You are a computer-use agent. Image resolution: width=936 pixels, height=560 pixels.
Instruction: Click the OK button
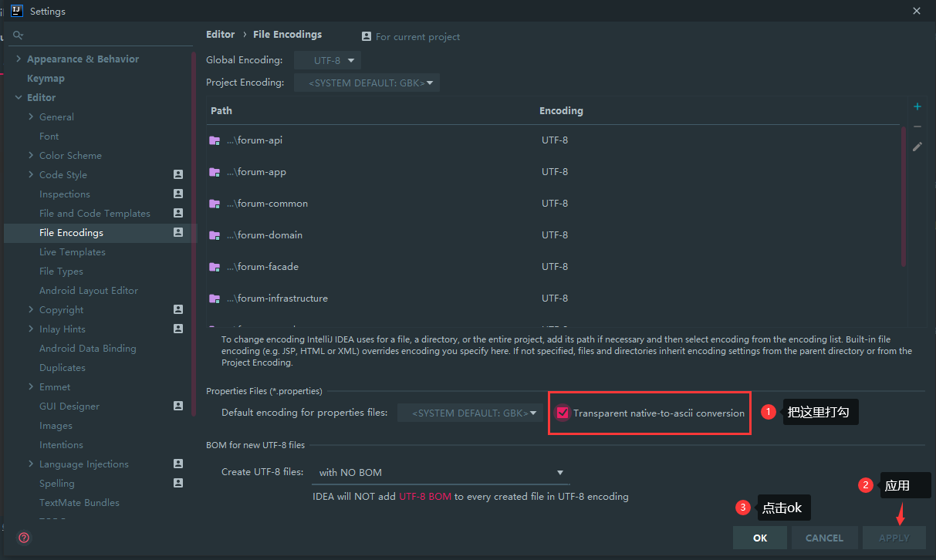coord(760,538)
